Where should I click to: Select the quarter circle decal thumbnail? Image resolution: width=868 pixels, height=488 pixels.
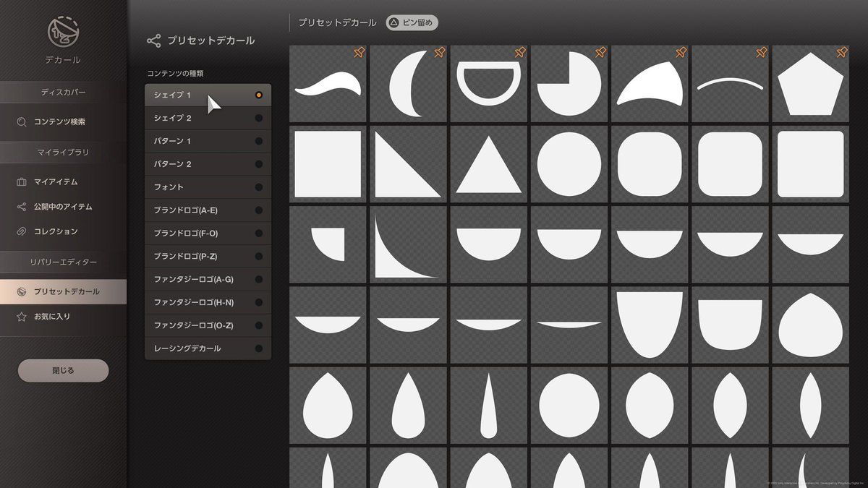pyautogui.click(x=328, y=244)
